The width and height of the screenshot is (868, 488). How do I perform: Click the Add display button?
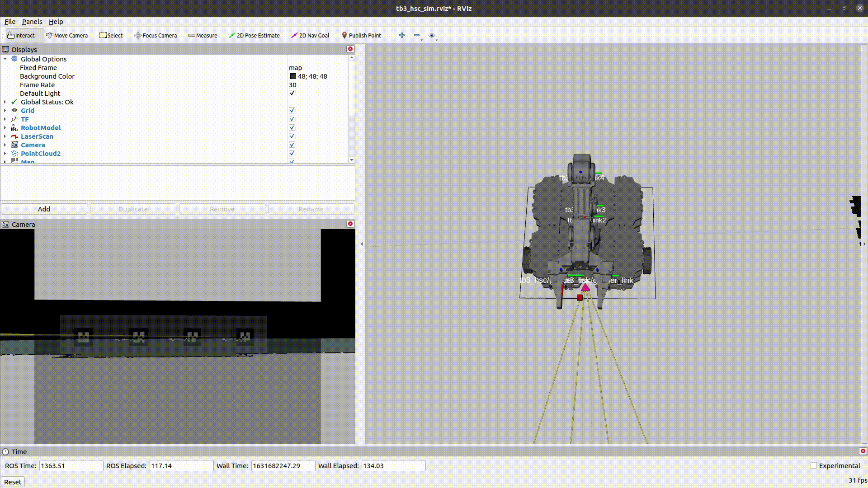pyautogui.click(x=44, y=209)
